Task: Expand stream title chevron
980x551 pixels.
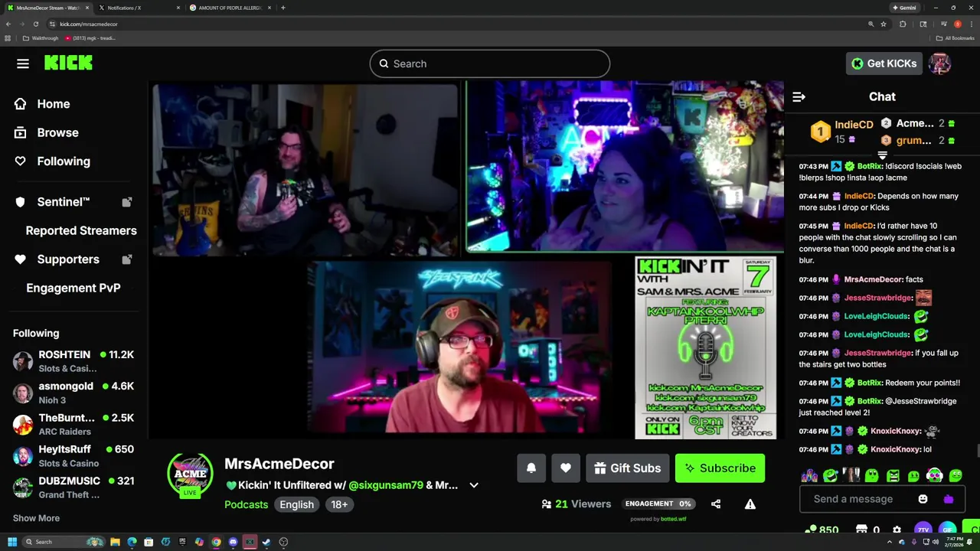Action: 474,485
